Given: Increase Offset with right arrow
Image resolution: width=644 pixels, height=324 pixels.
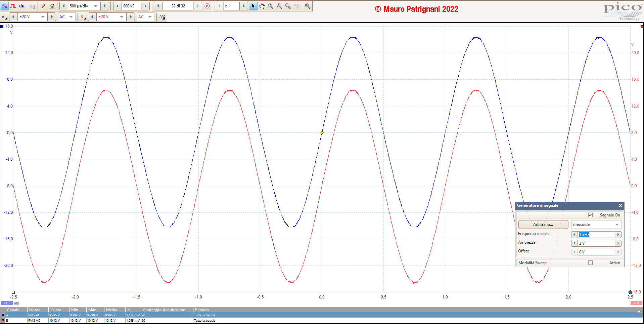Looking at the screenshot, I should (x=618, y=252).
